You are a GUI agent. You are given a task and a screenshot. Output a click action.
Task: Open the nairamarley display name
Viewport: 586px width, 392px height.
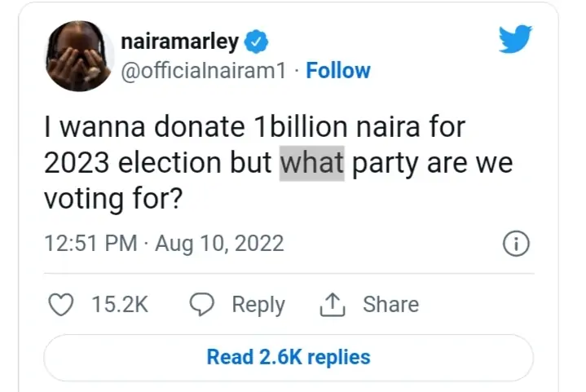(x=180, y=41)
